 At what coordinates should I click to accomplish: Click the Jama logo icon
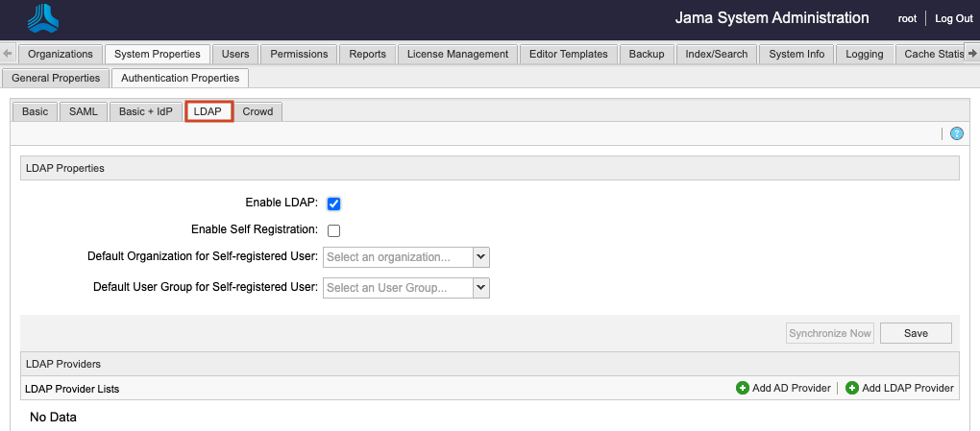pyautogui.click(x=43, y=18)
